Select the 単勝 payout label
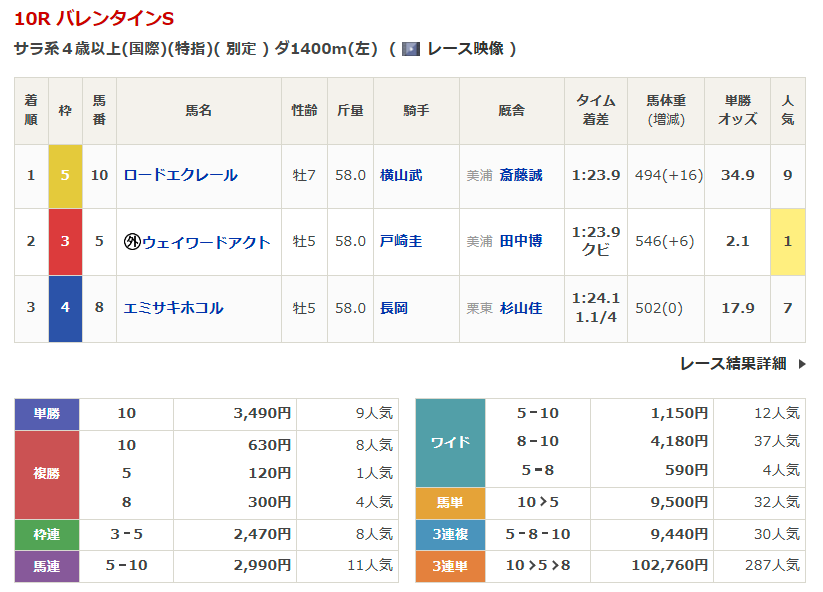Screen dimensions: 823x592 coord(46,414)
